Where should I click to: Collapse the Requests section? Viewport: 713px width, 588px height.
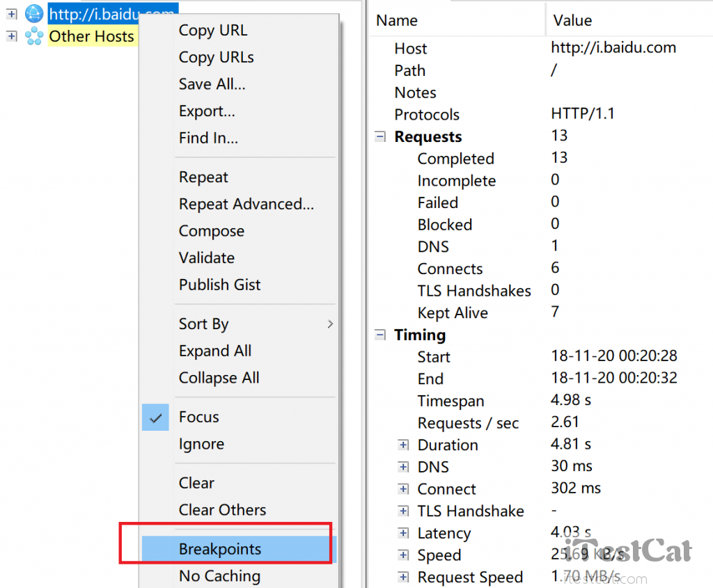pos(380,136)
